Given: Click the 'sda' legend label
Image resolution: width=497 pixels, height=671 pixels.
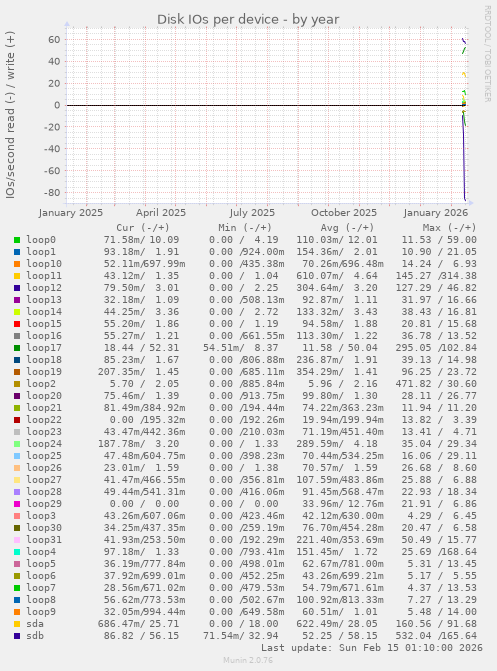Looking at the screenshot, I should pyautogui.click(x=35, y=623).
